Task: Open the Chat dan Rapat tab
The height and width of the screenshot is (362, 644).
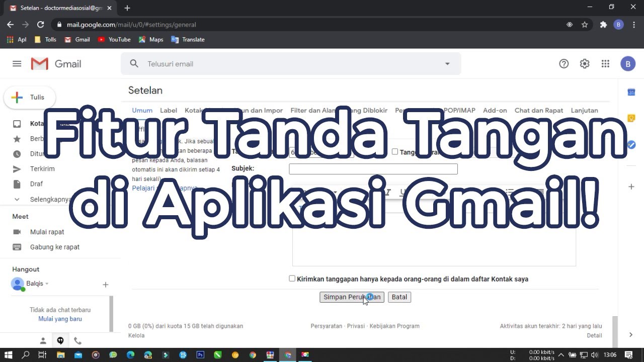Action: (x=539, y=110)
